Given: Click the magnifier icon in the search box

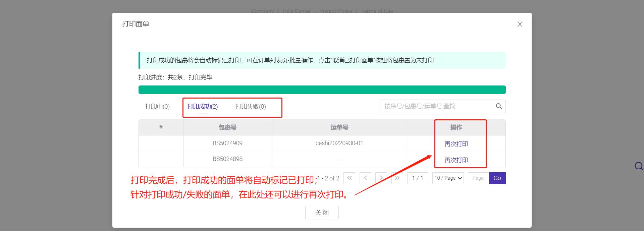Looking at the screenshot, I should tap(499, 106).
